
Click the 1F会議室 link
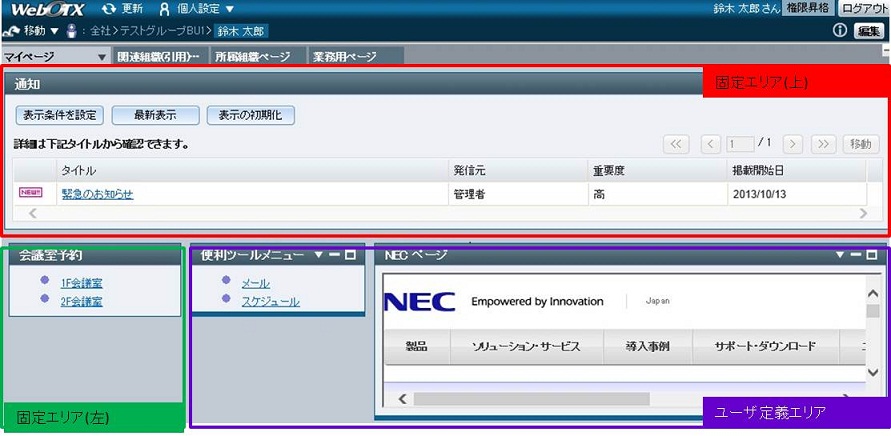pos(81,283)
